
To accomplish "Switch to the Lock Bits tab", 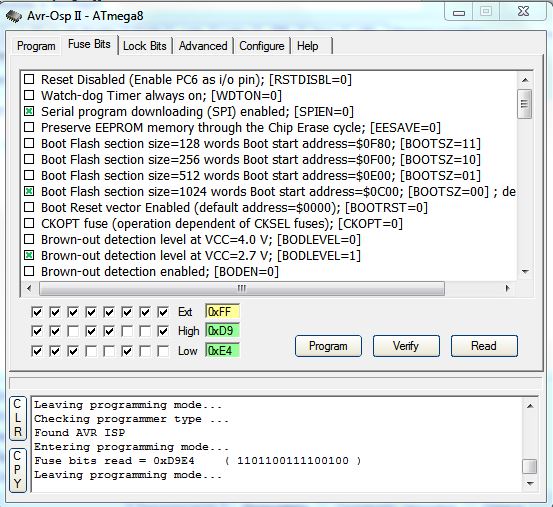I will [x=145, y=46].
